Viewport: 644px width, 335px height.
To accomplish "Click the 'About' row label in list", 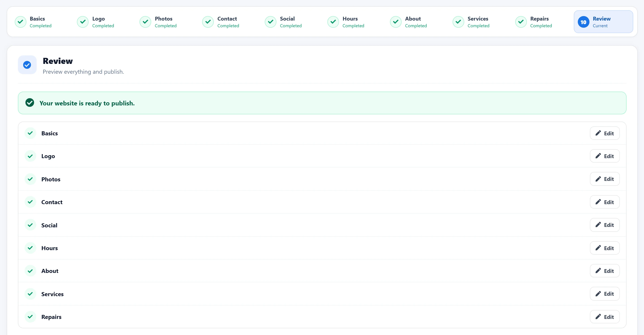I will 50,271.
